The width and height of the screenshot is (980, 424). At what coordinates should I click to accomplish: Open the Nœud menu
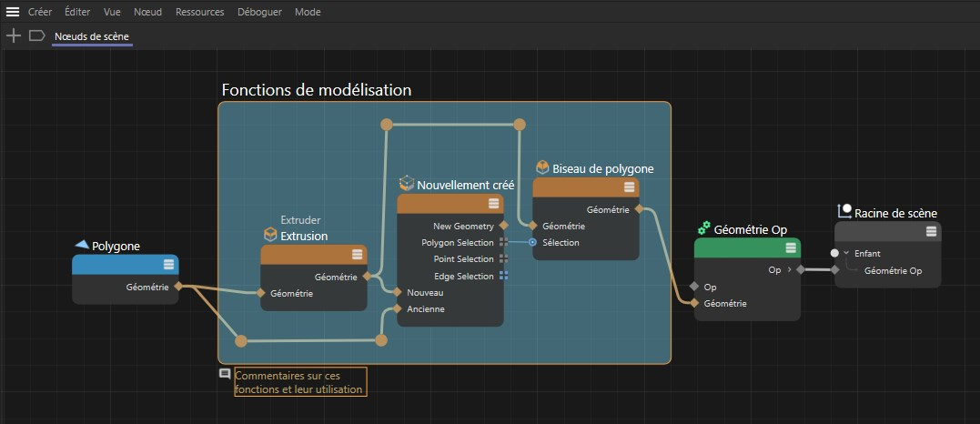[148, 12]
